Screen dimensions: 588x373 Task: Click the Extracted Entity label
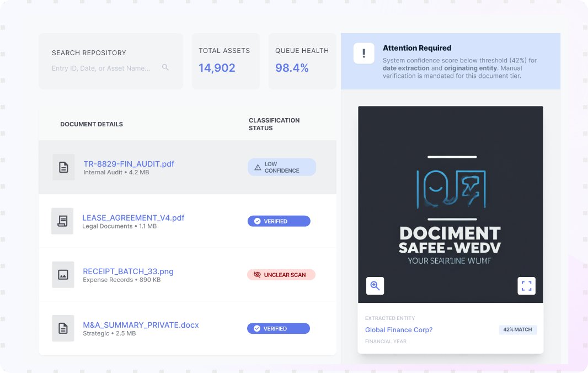(x=390, y=318)
